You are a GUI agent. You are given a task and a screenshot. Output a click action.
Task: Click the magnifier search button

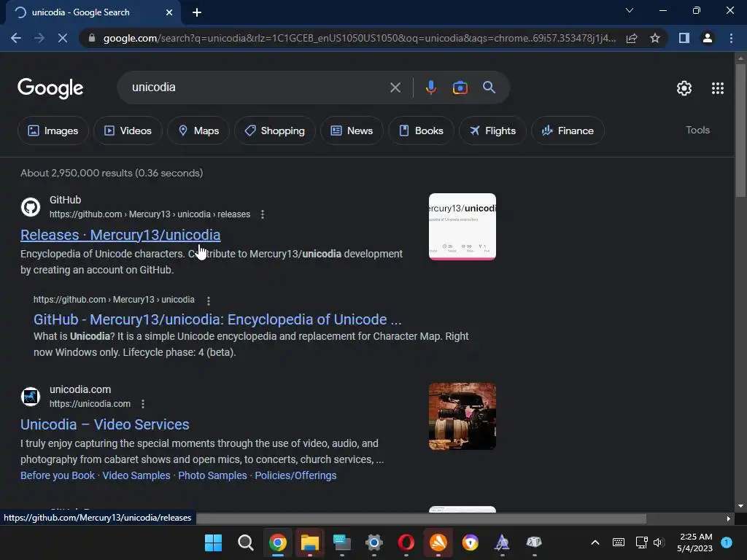[489, 87]
